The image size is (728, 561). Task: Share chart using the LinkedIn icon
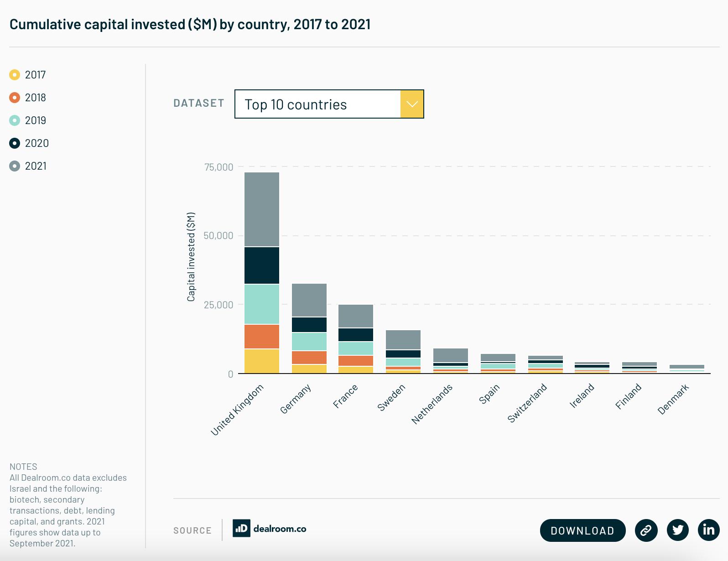[x=708, y=530]
